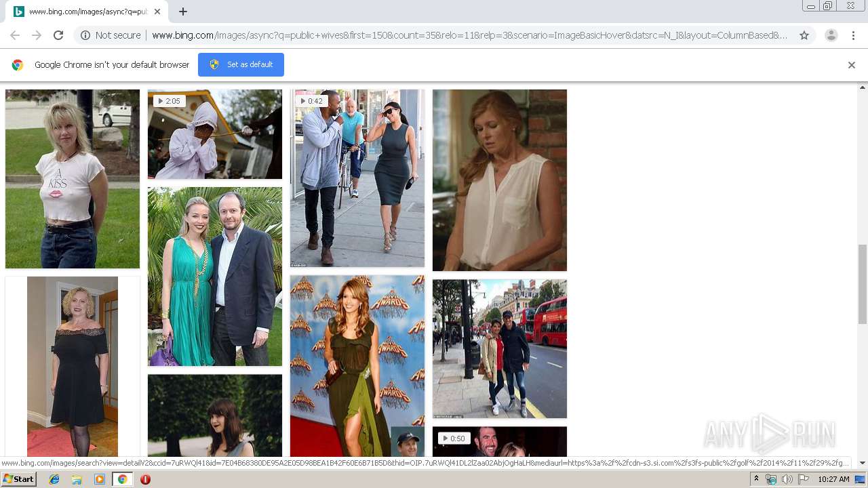Open the volume speaker tray icon
The height and width of the screenshot is (488, 868).
point(787,479)
